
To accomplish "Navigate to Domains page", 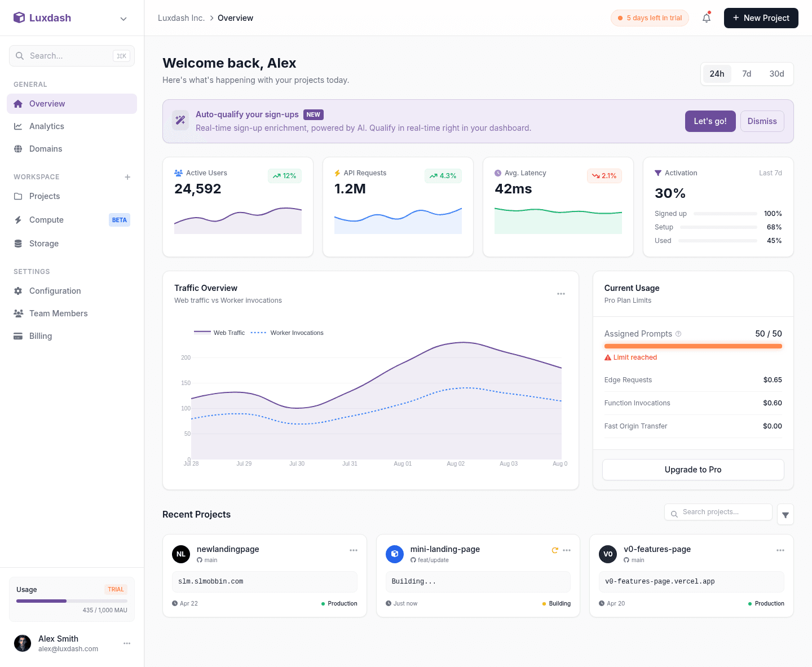I will point(72,149).
